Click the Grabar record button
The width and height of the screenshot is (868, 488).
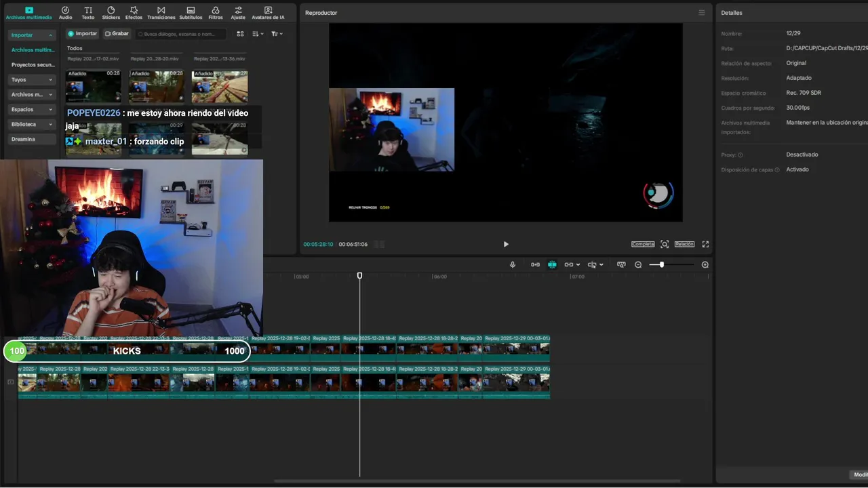click(x=117, y=33)
